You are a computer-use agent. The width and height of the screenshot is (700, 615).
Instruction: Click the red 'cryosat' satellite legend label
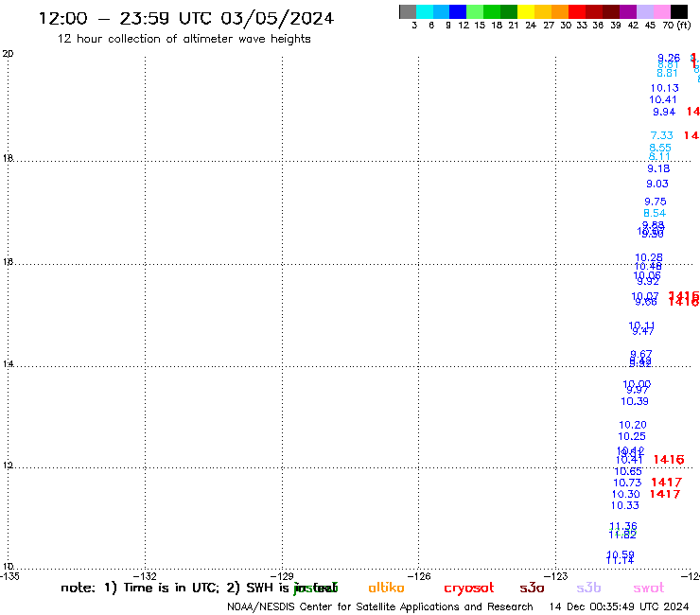[x=469, y=588]
